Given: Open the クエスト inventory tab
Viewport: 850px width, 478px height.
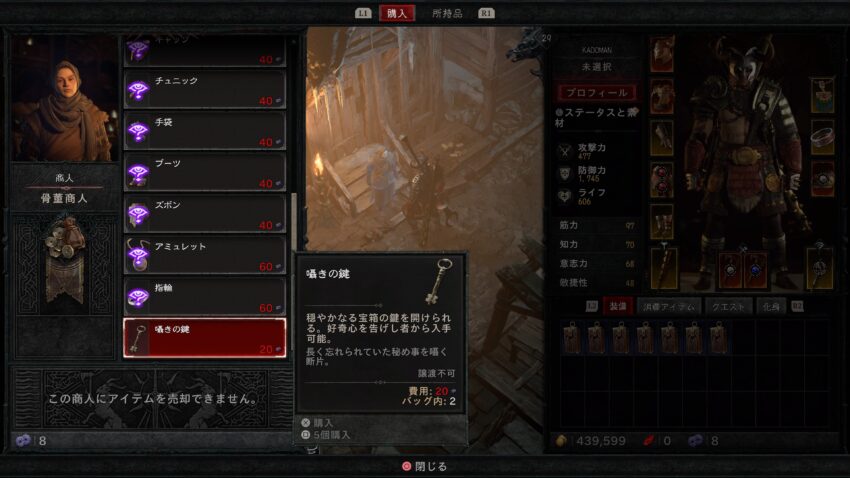Looking at the screenshot, I should (728, 306).
